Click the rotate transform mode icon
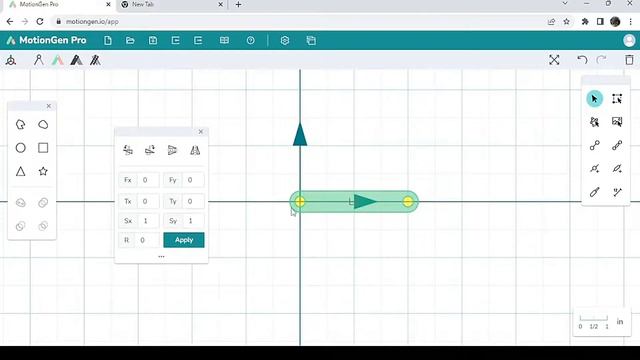The height and width of the screenshot is (360, 640). [150, 150]
